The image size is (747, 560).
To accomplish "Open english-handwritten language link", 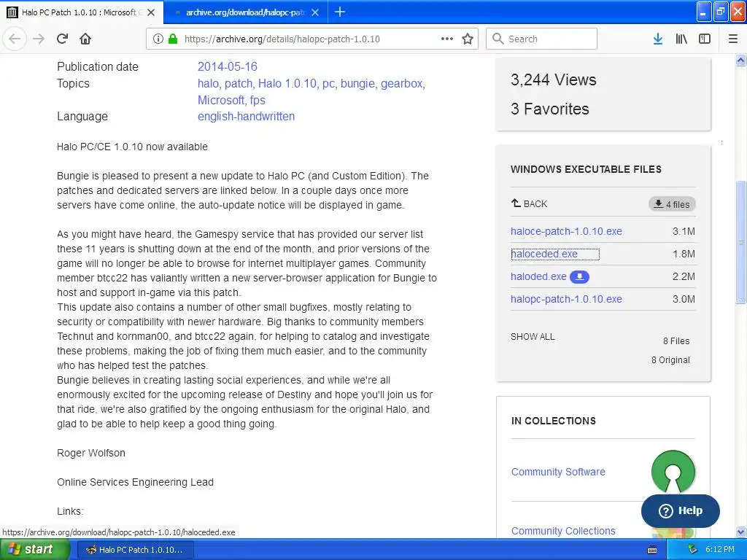I will 246,116.
